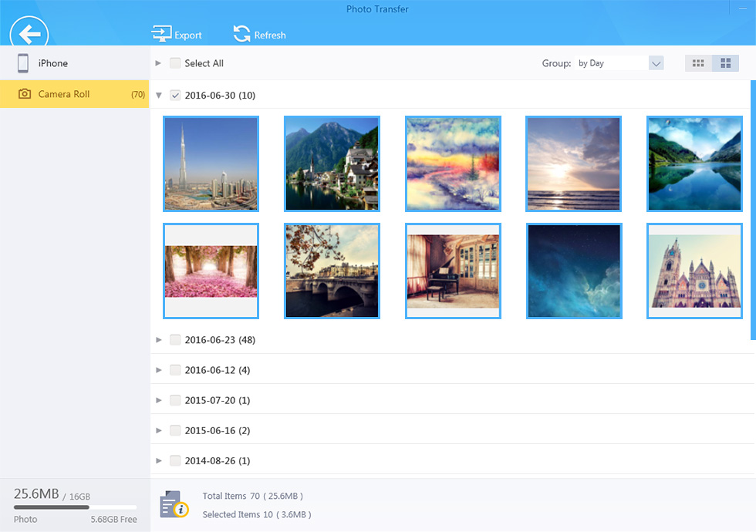Expand the 2016-06-12 group
This screenshot has height=532, width=756.
pos(158,370)
